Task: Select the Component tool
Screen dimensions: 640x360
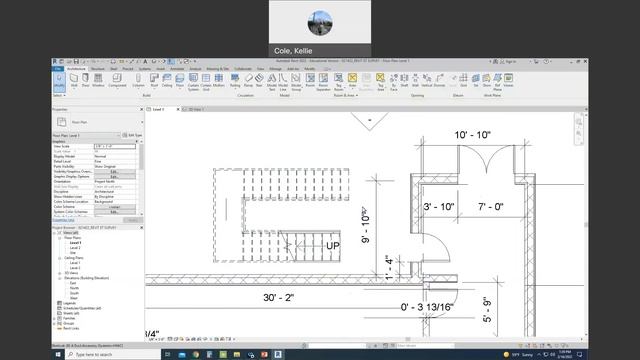Action: 117,80
